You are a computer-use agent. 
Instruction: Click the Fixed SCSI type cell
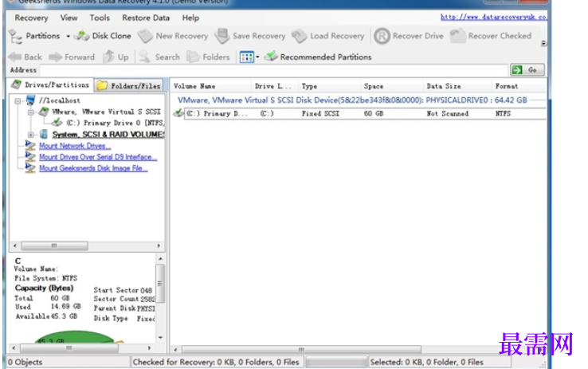coord(320,114)
